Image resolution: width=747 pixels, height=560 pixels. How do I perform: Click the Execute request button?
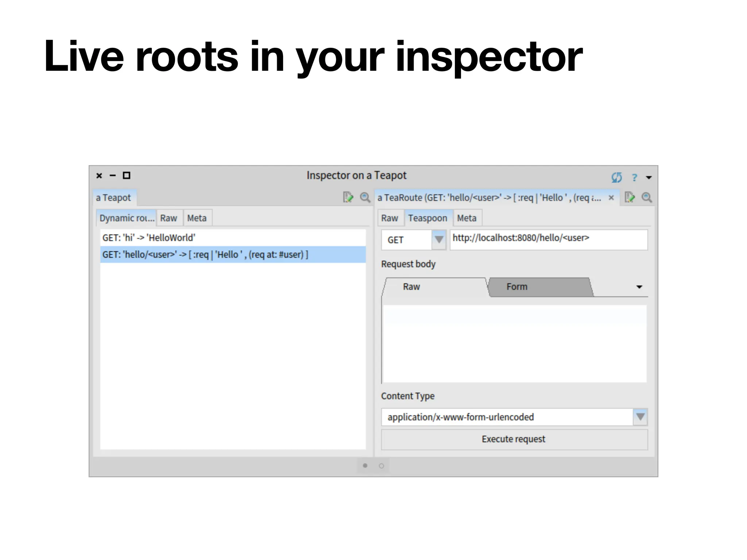(515, 439)
